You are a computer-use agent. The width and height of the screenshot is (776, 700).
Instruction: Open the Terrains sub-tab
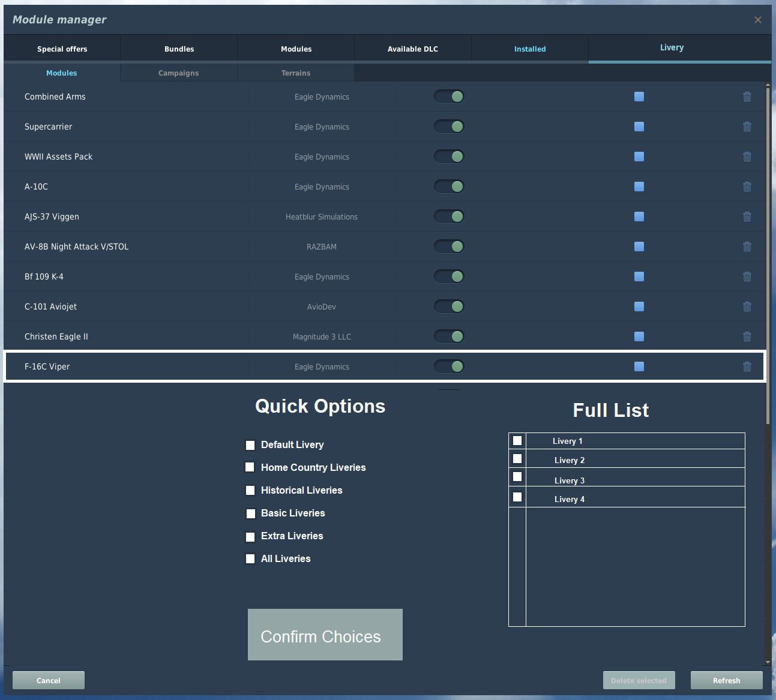296,73
